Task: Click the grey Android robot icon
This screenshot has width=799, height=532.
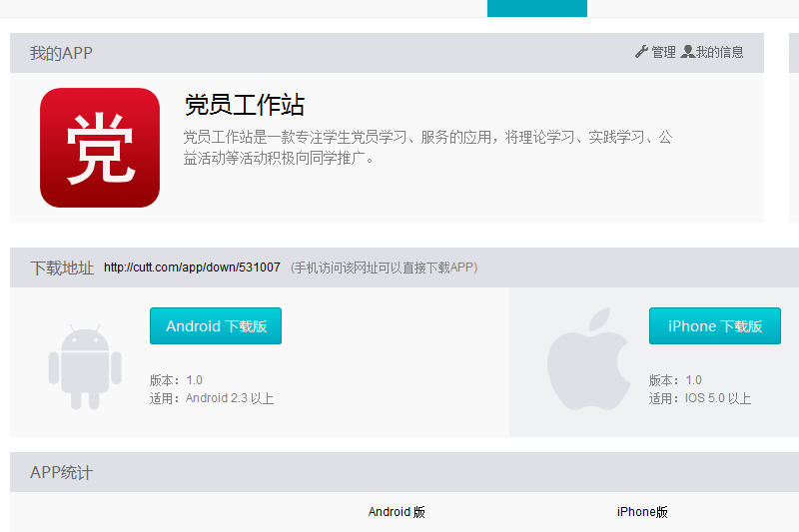Action: (85, 366)
